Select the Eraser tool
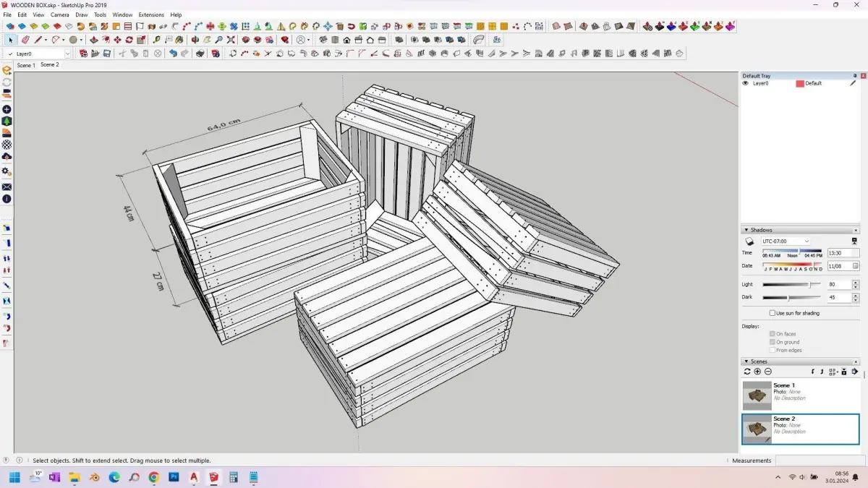The height and width of the screenshot is (488, 868). pos(25,40)
